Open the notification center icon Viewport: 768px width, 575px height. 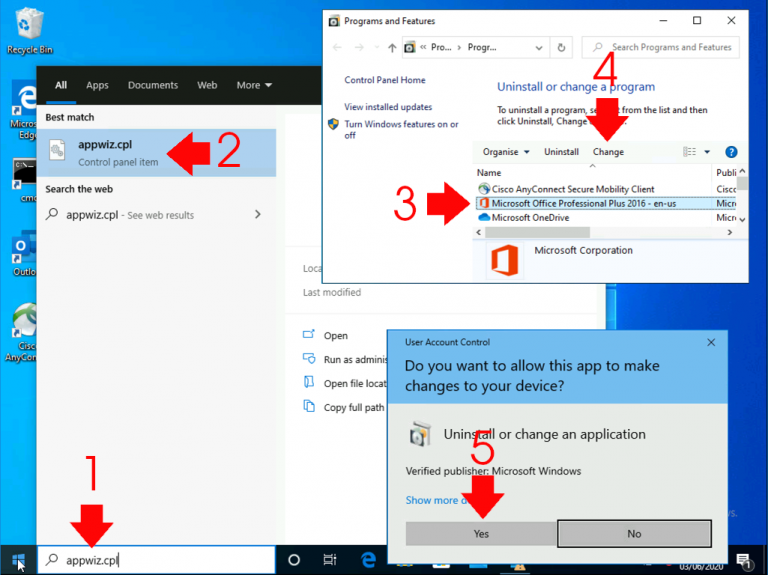(744, 561)
